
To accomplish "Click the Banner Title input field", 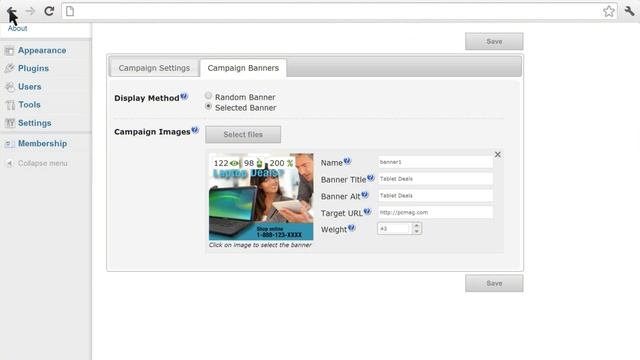I will 435,179.
